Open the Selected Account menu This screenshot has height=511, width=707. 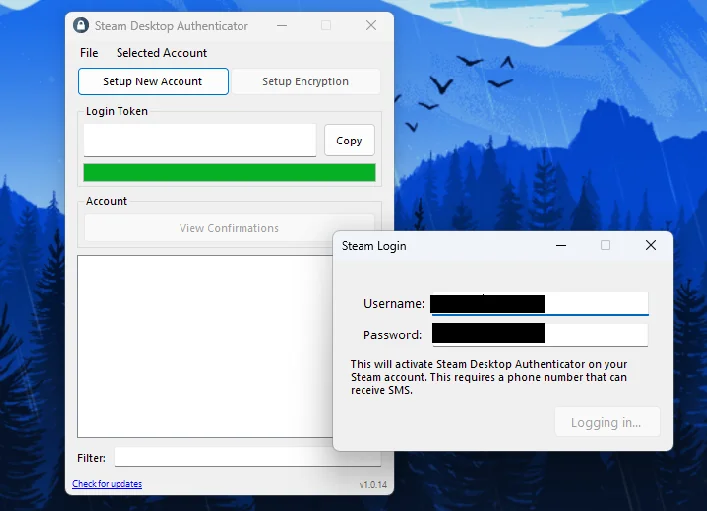[162, 53]
